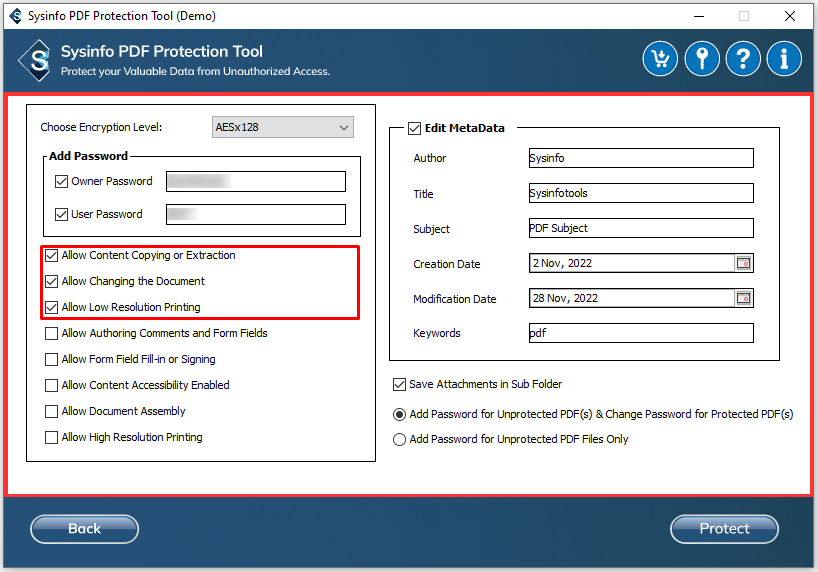
Task: Enable Allow Content Accessibility Enabled
Action: pyautogui.click(x=51, y=385)
